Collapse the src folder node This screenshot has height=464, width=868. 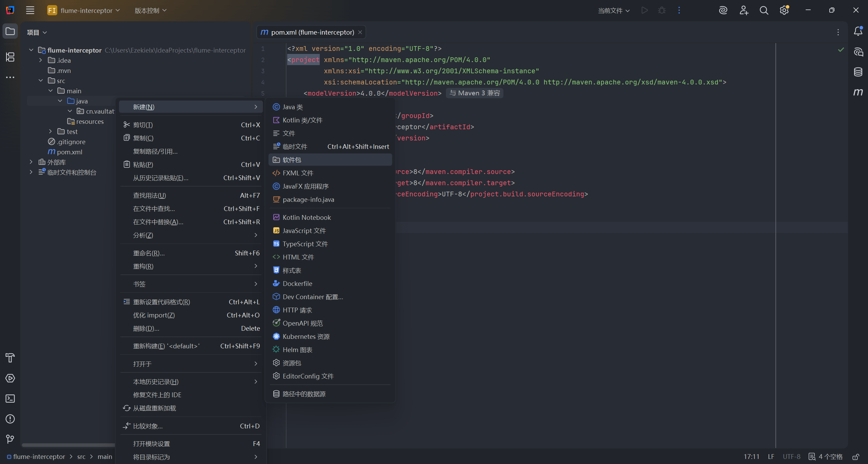41,80
